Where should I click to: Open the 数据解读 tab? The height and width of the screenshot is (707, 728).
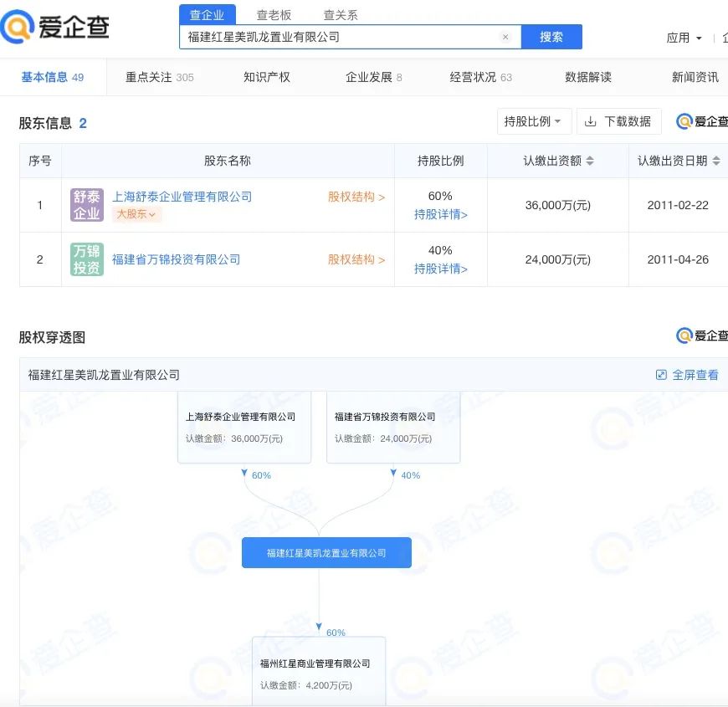588,77
